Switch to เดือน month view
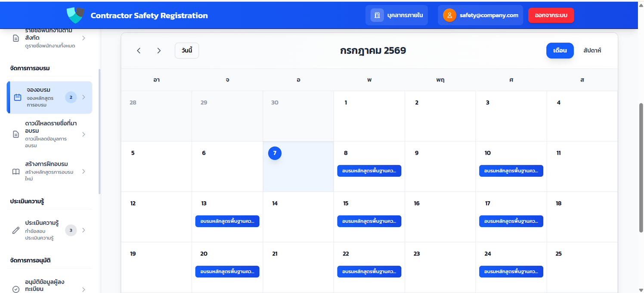 (x=560, y=50)
